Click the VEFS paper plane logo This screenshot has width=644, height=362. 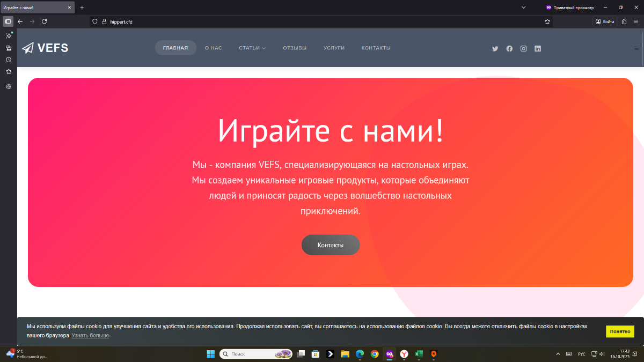(x=45, y=48)
